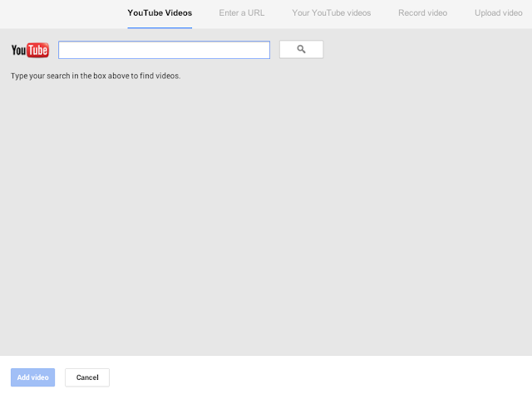Focus the YouTube search text box
The height and width of the screenshot is (394, 532).
point(165,50)
